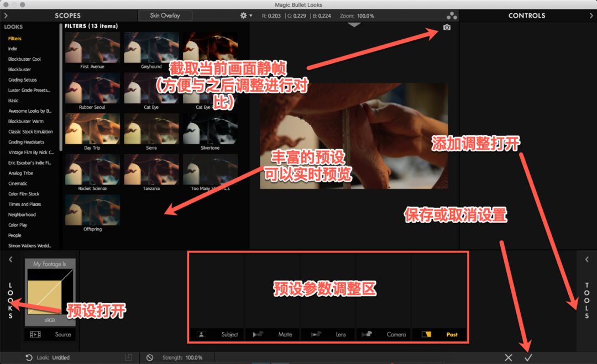597x364 pixels.
Task: Apply the Greyhound preset thumbnail
Action: coord(151,48)
